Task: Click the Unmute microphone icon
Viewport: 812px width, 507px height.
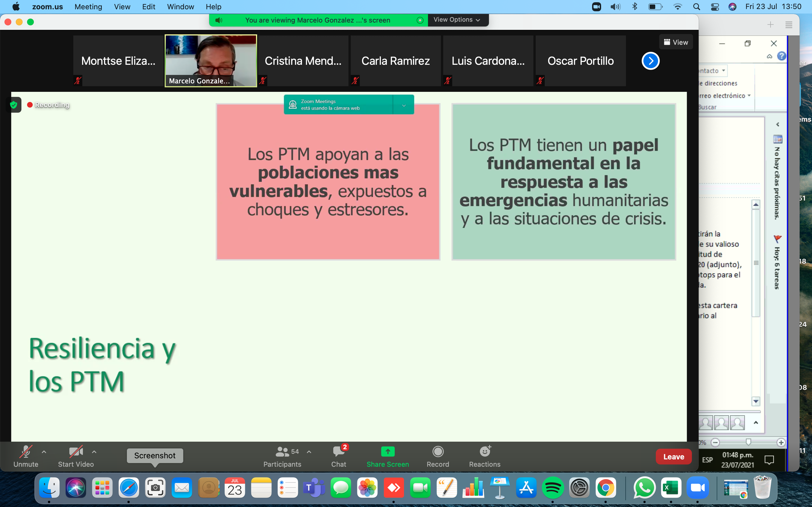Action: click(x=26, y=452)
